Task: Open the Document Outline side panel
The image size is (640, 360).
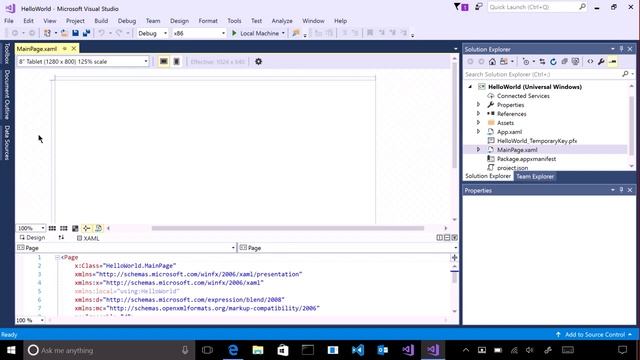Action: 7,94
